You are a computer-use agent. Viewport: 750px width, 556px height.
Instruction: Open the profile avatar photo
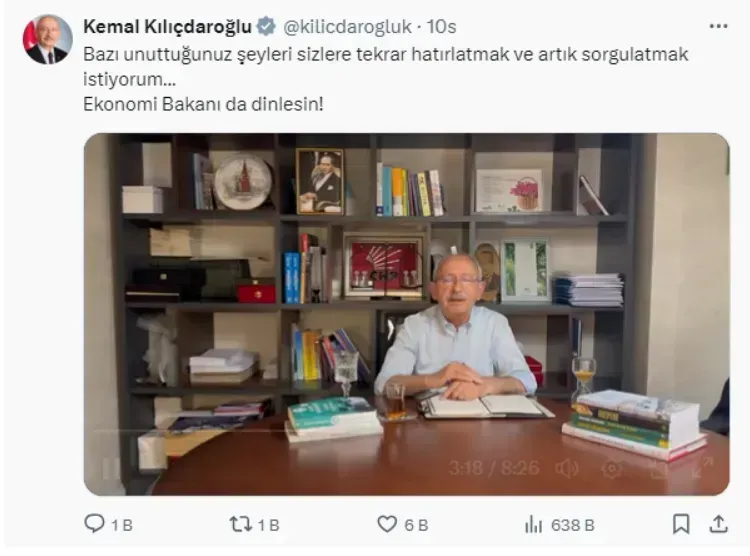pos(47,39)
